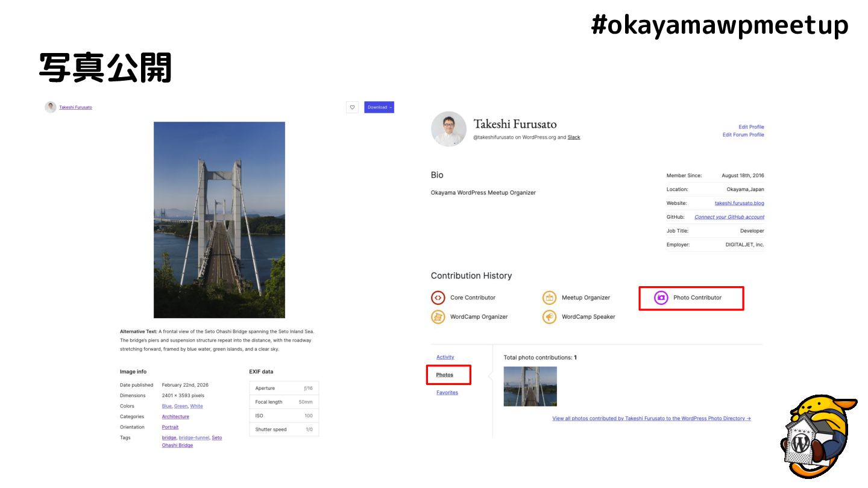Click the Alternative Text description paragraph
The image size is (868, 488).
[217, 340]
